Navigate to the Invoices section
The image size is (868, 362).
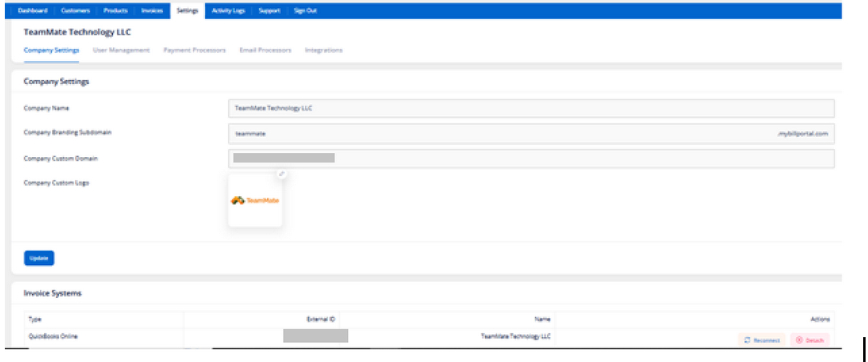(152, 10)
